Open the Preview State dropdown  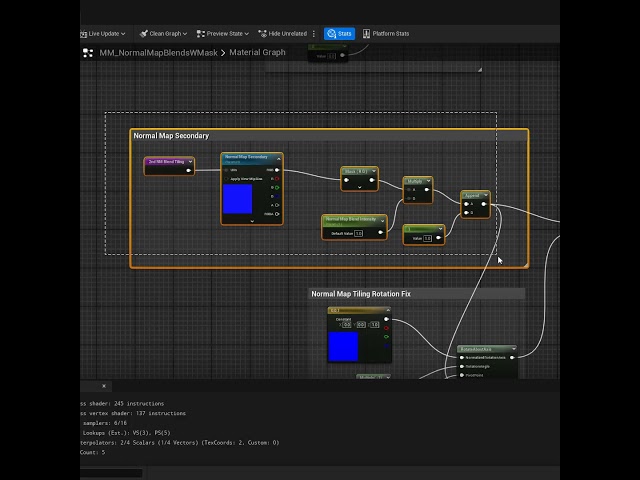(222, 33)
